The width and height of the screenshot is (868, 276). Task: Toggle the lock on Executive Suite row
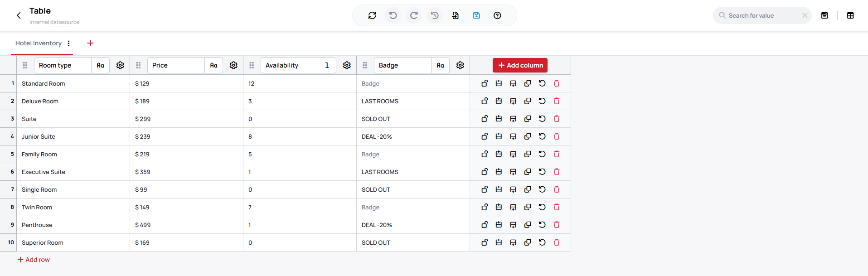pyautogui.click(x=485, y=172)
